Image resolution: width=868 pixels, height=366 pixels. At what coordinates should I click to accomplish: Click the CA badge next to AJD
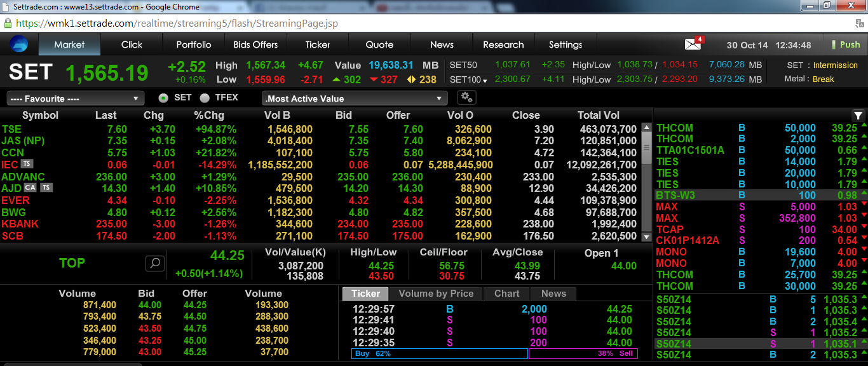click(31, 188)
